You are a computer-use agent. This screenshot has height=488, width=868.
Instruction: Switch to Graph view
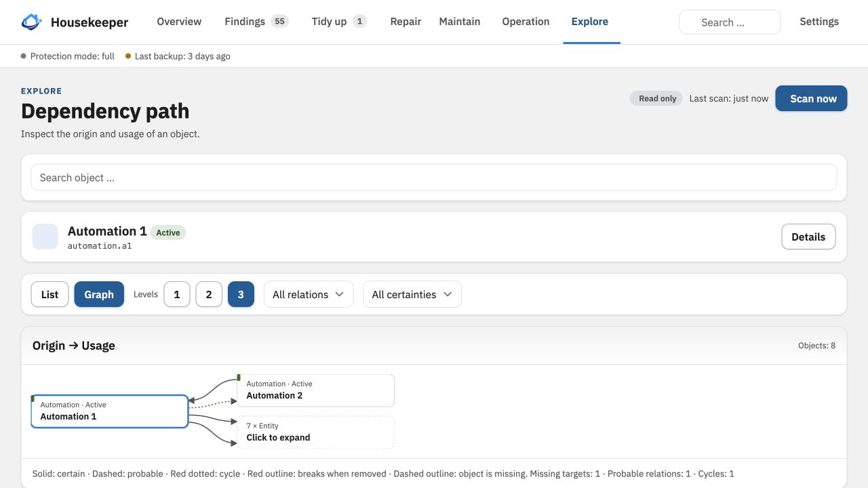[x=99, y=294]
